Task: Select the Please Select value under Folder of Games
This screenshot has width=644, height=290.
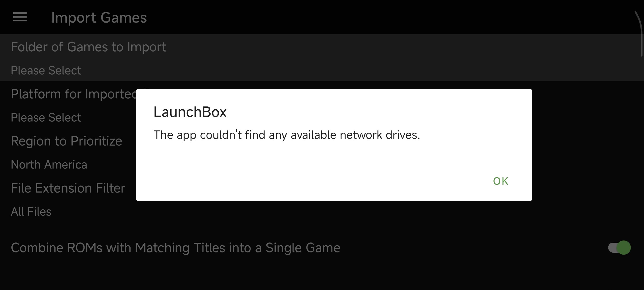Action: point(46,70)
